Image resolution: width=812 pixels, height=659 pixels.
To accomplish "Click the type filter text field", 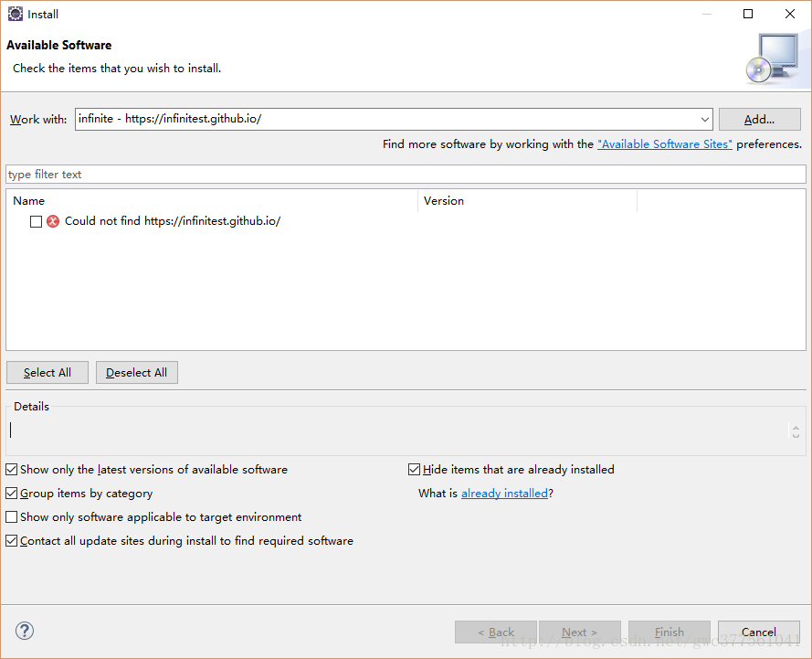I will tap(406, 175).
